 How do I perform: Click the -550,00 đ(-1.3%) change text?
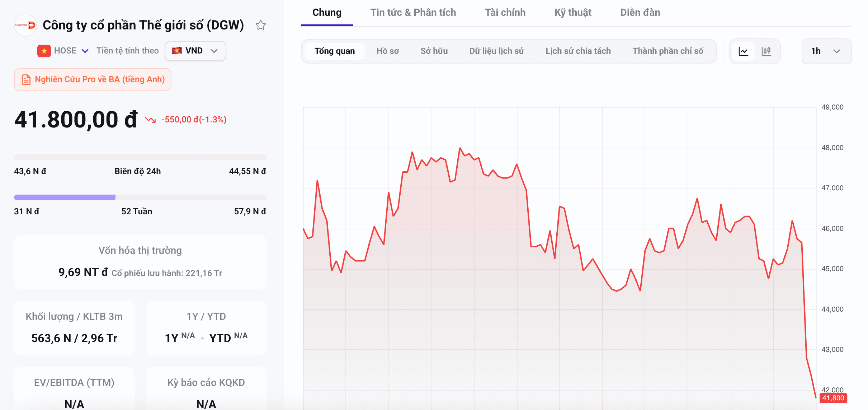(x=194, y=120)
